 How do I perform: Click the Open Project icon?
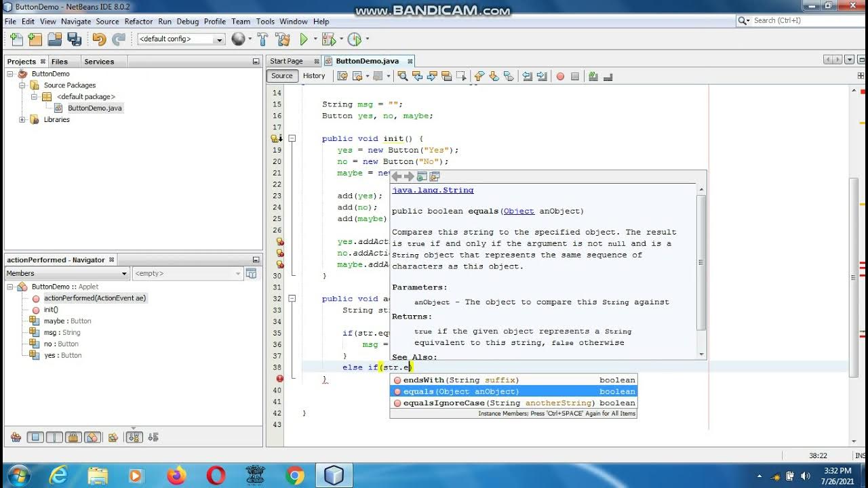[x=55, y=39]
